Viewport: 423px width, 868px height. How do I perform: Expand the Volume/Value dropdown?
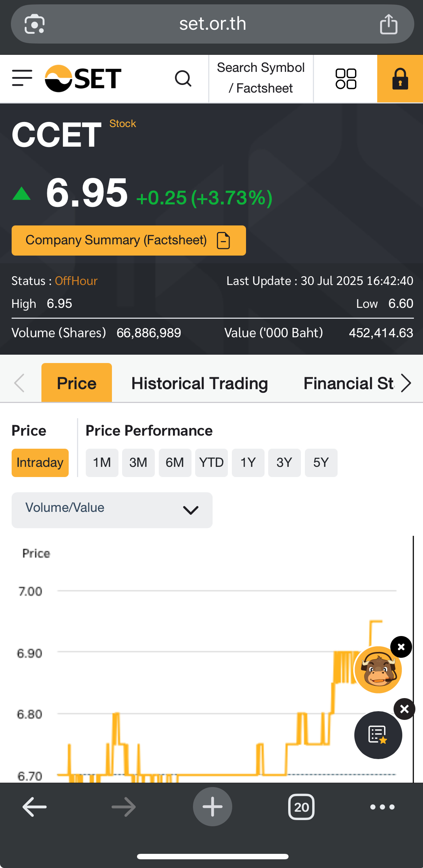point(112,510)
